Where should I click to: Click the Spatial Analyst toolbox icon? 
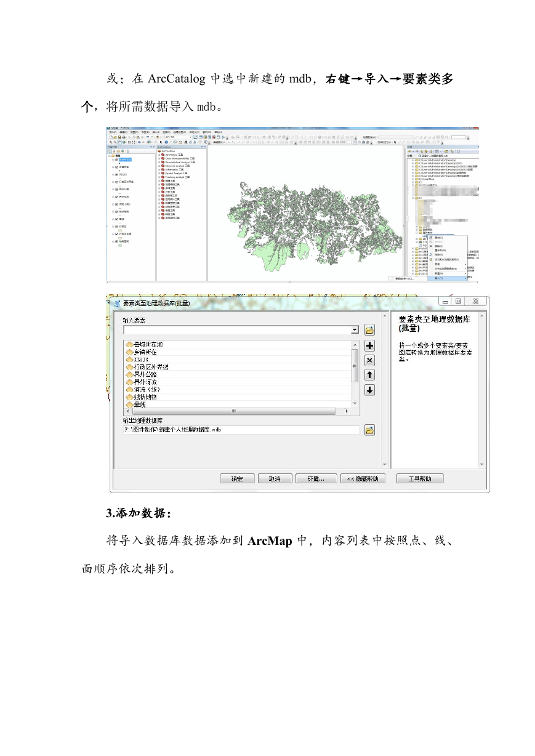[163, 173]
